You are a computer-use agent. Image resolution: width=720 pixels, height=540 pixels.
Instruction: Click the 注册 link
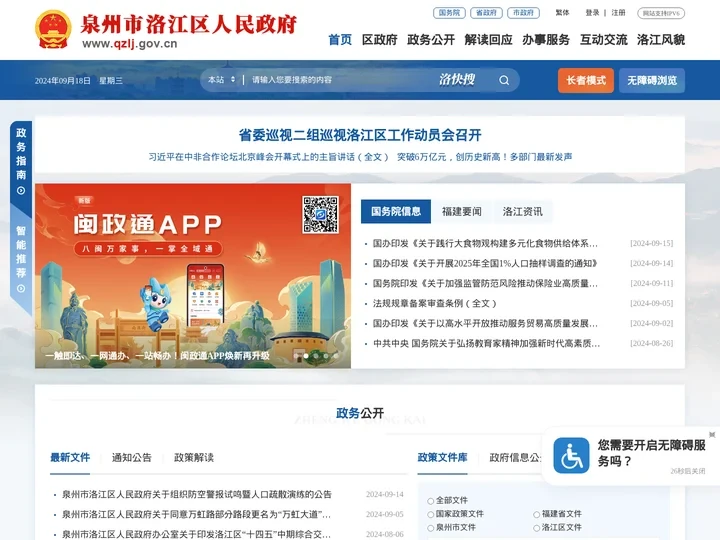point(619,13)
